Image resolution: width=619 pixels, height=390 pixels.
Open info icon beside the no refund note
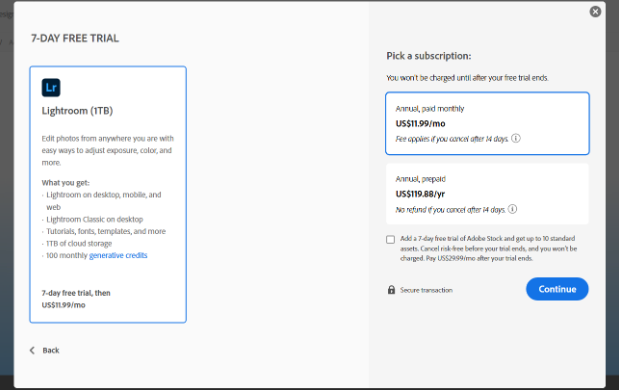(512, 209)
